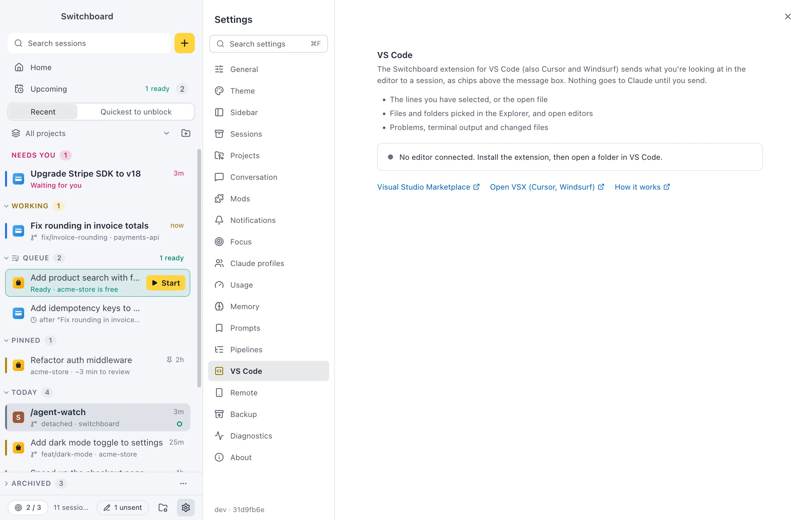Screen dimensions: 812x520
Task: Click the yellow new session plus button
Action: 184,43
